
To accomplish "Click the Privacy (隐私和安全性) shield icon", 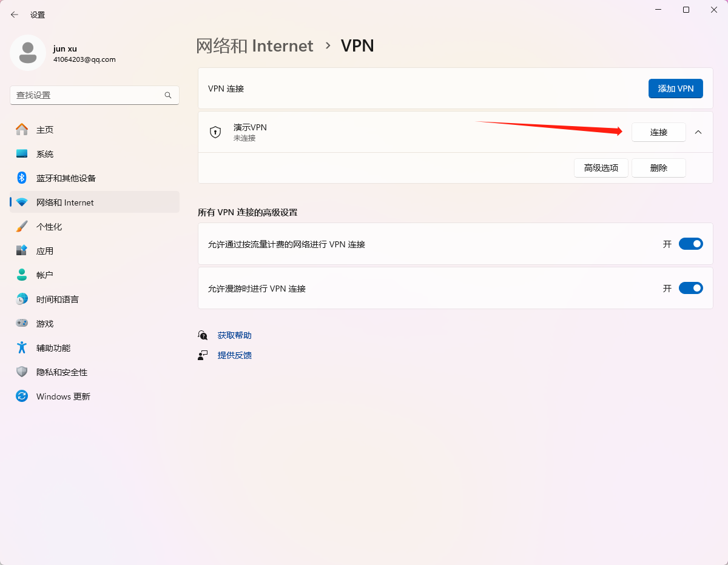I will coord(22,372).
